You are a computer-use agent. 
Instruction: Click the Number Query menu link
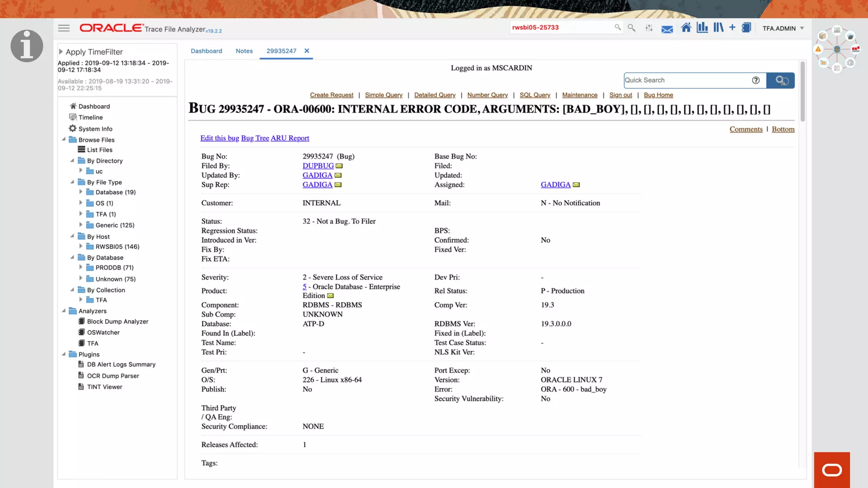487,95
